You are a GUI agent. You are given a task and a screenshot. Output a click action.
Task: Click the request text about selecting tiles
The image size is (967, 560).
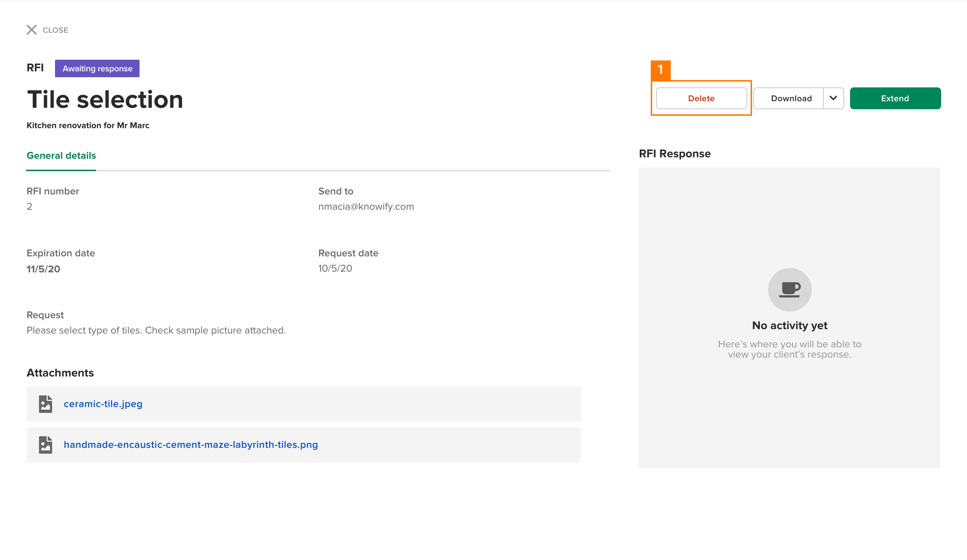point(156,331)
